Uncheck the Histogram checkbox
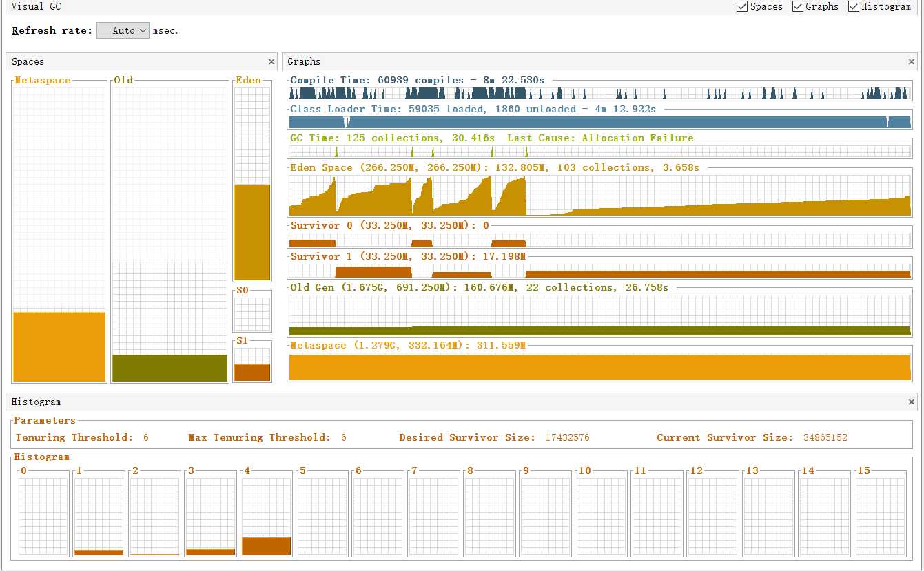This screenshot has height=571, width=924. coord(854,6)
